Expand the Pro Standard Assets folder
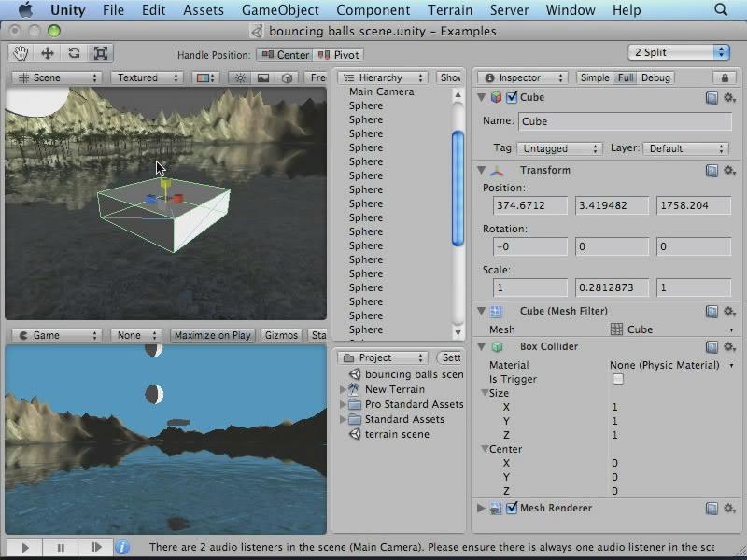The image size is (747, 560). click(x=343, y=404)
